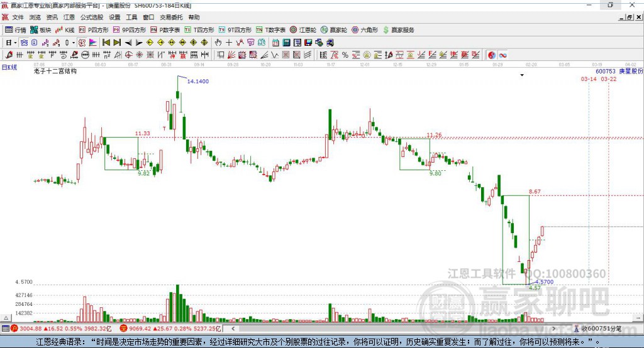Click the 03-22 date marker
This screenshot has height=348, width=644.
(x=608, y=79)
